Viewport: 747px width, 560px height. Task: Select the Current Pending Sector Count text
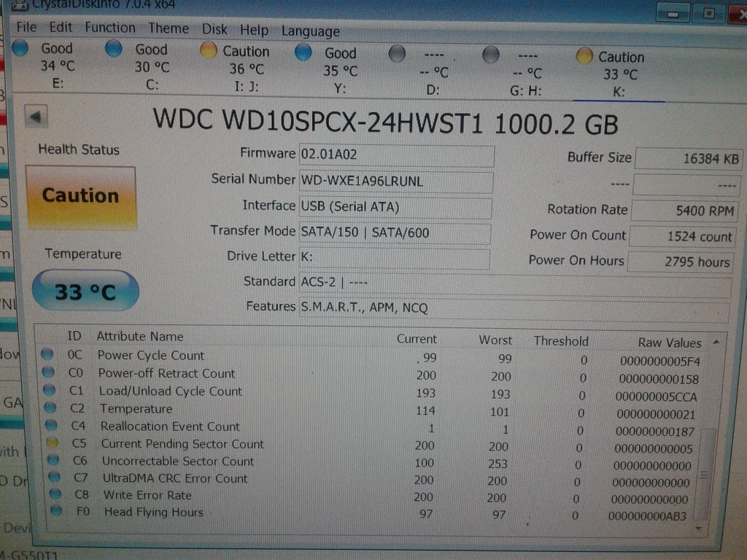(182, 444)
